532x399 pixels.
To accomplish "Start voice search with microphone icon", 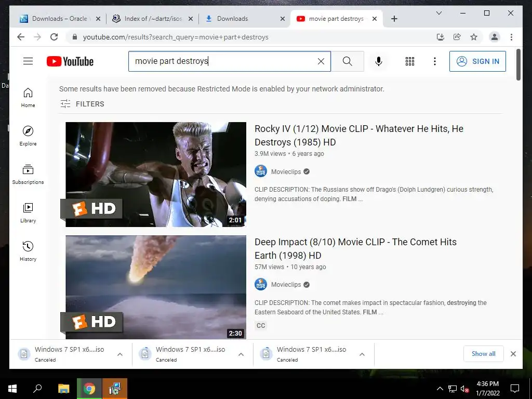I will (x=379, y=61).
